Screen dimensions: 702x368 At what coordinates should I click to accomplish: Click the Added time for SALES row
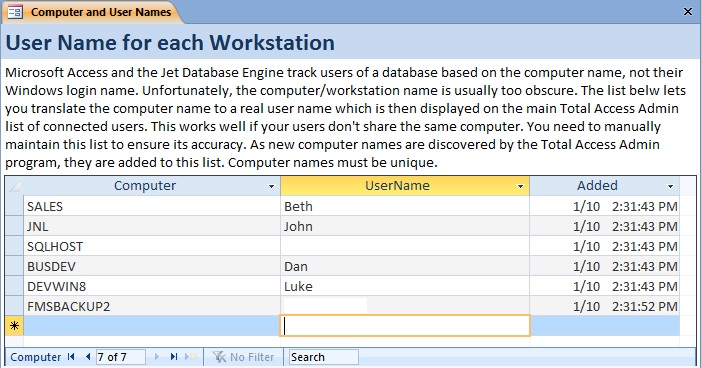(604, 206)
